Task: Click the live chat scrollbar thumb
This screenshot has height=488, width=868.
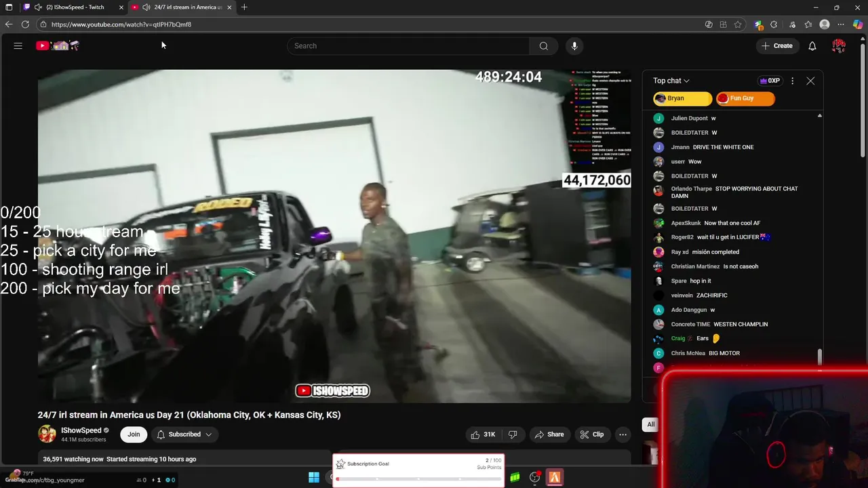Action: [820, 357]
